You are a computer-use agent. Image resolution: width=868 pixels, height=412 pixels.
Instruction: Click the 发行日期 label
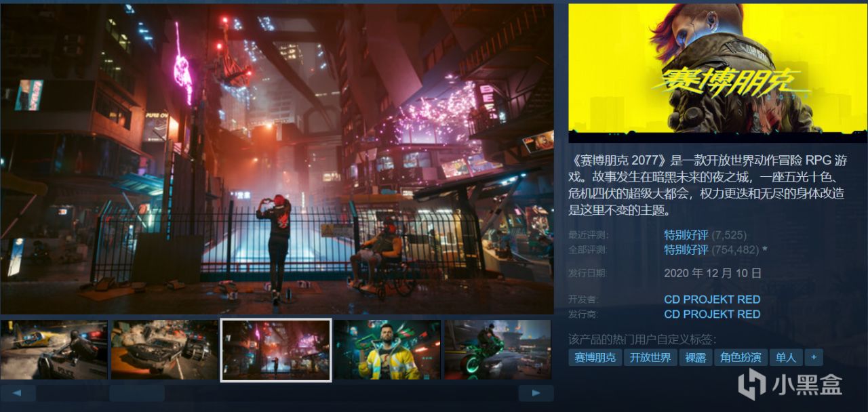[x=589, y=273]
